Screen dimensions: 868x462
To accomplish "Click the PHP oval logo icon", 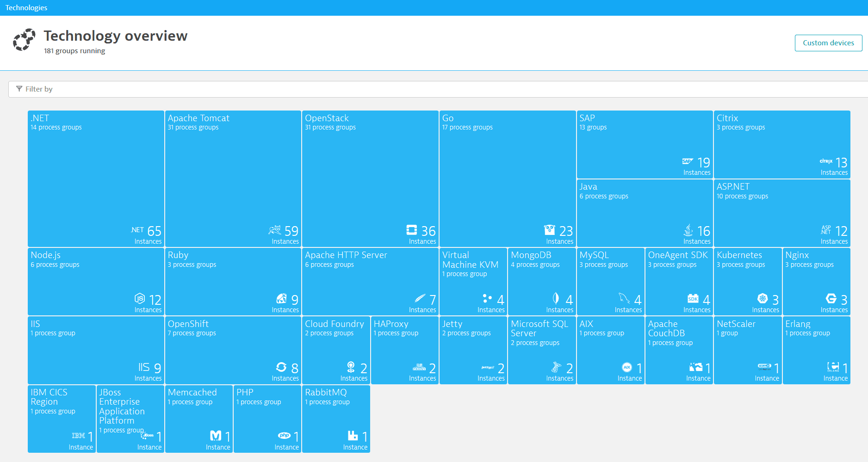I will point(284,436).
